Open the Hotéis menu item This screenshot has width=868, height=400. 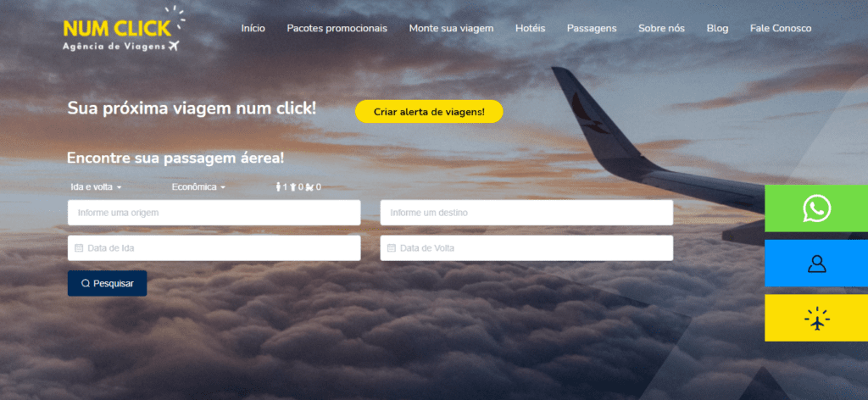[x=531, y=28]
